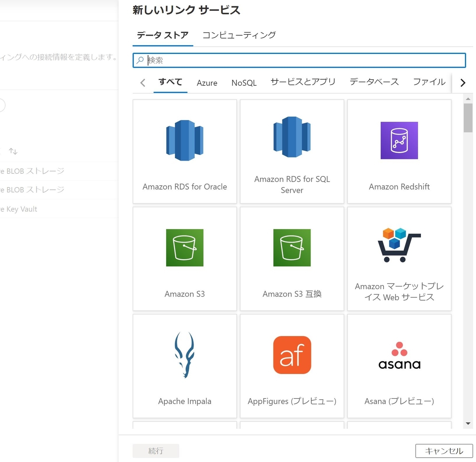Select the すべて category tab
The width and height of the screenshot is (476, 462).
[x=170, y=82]
